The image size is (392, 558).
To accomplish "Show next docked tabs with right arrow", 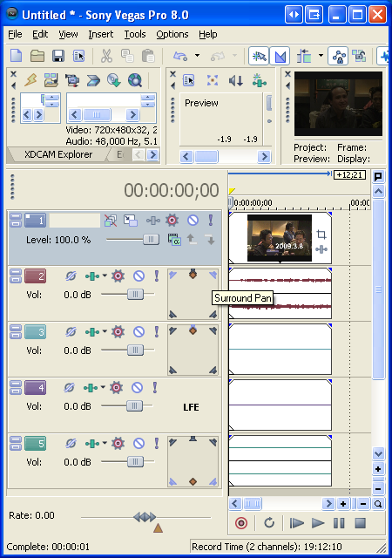I will click(x=153, y=155).
